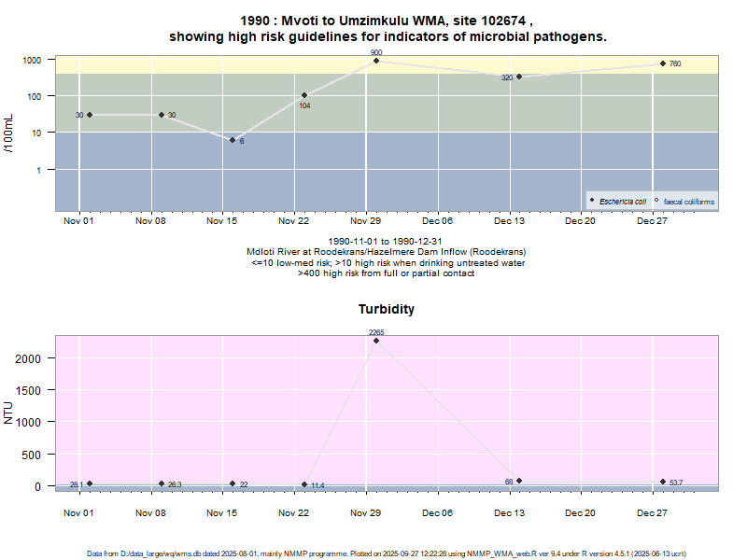747x560 pixels.
Task: Click the 2000 tick on the NTU axis
Action: pos(33,358)
